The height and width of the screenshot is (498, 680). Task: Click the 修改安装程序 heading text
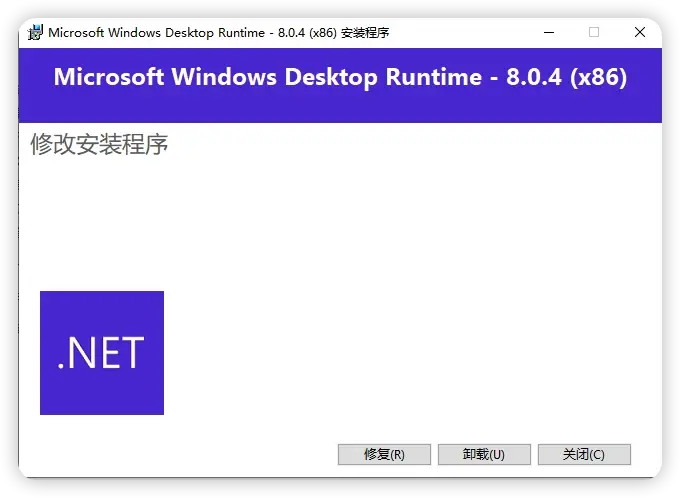99,144
